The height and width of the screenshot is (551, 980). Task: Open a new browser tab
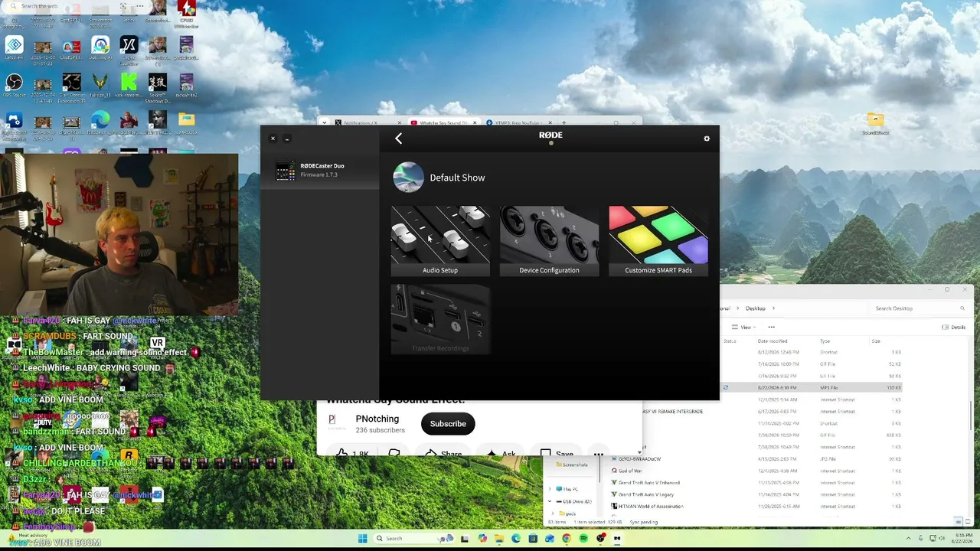[x=564, y=122]
